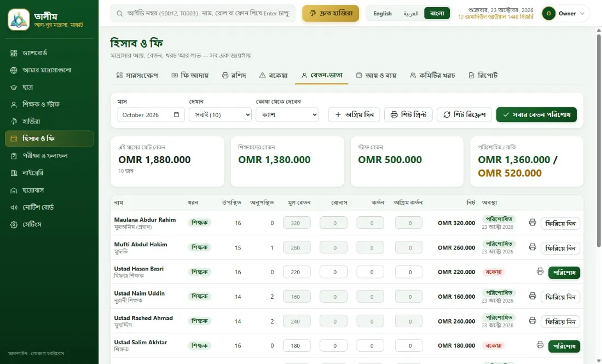602x364 pixels.
Task: Click the search magnifier icon
Action: 120,14
